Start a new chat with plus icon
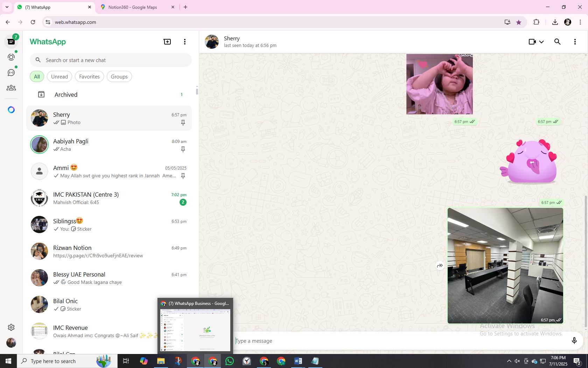 tap(167, 42)
